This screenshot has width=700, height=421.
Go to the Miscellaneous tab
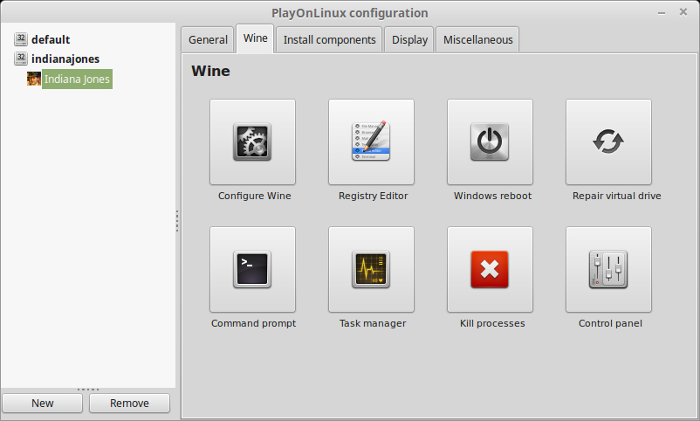[x=478, y=40]
